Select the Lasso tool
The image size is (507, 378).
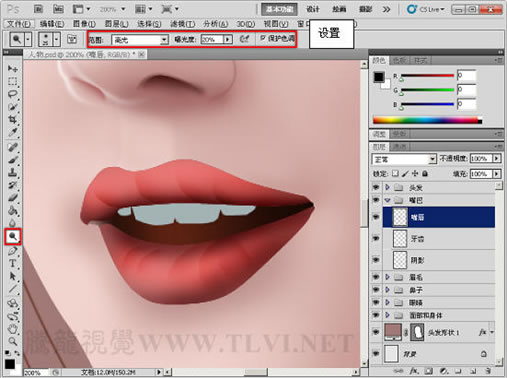[13, 94]
